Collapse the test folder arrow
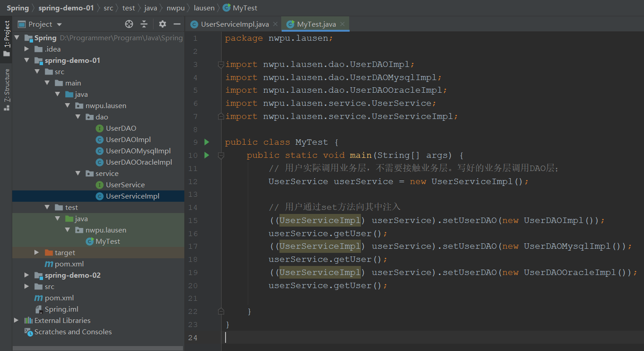 (47, 207)
